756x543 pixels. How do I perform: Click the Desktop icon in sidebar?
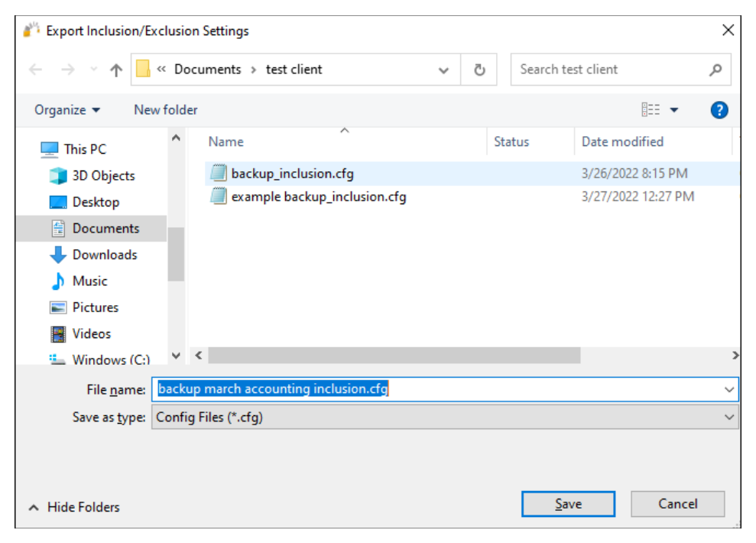click(x=58, y=202)
